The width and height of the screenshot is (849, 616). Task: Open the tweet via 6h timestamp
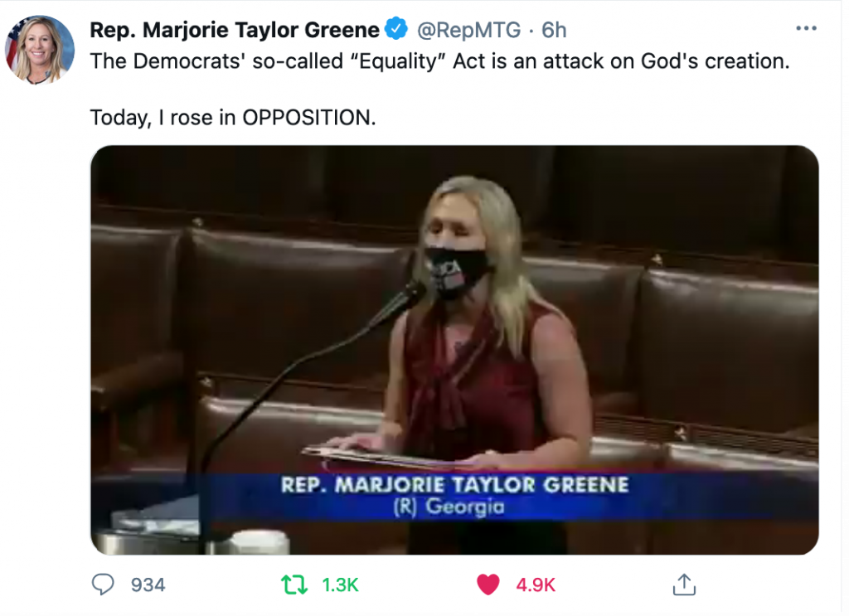point(554,30)
